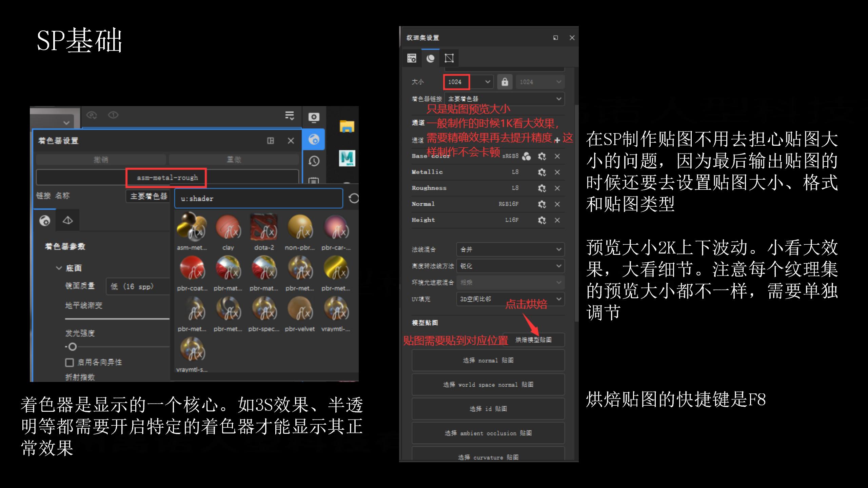The height and width of the screenshot is (488, 868).
Task: Click the u:shader search field
Action: (x=259, y=198)
